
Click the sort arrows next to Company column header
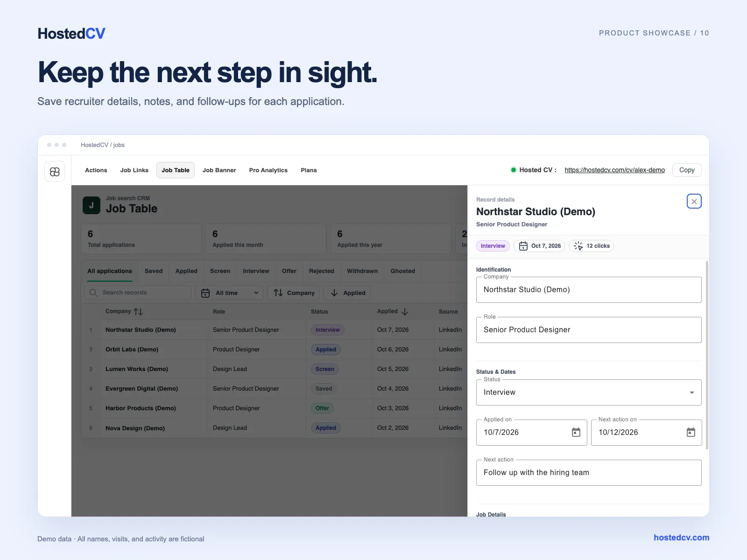click(x=138, y=312)
